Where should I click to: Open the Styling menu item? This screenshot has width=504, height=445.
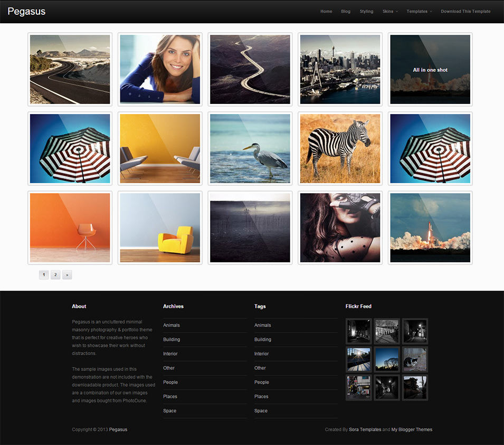tap(366, 12)
